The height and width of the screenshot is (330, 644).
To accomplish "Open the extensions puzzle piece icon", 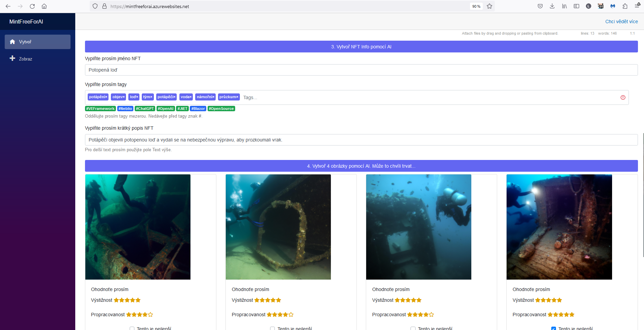I will coord(625,6).
